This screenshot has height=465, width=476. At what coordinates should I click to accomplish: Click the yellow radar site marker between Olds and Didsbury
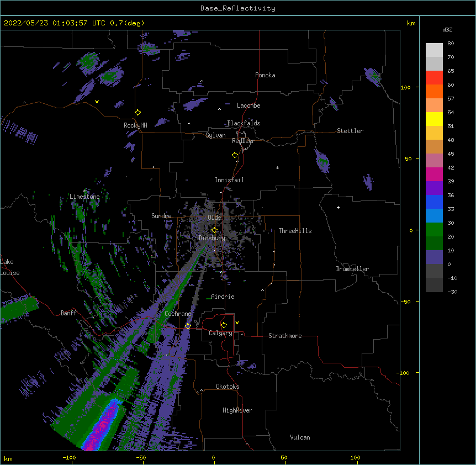point(214,230)
